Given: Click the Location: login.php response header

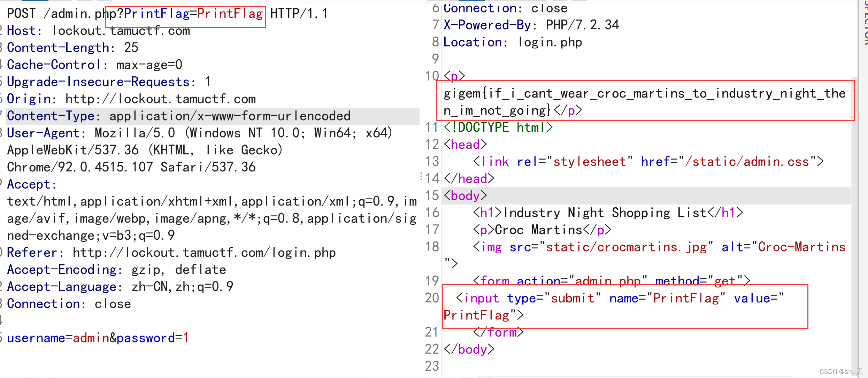Looking at the screenshot, I should pyautogui.click(x=513, y=42).
